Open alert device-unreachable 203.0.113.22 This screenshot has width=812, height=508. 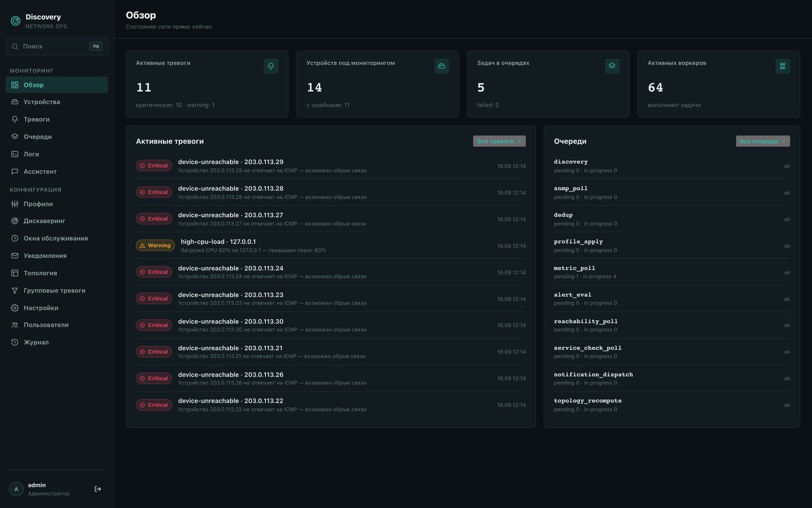(x=331, y=405)
